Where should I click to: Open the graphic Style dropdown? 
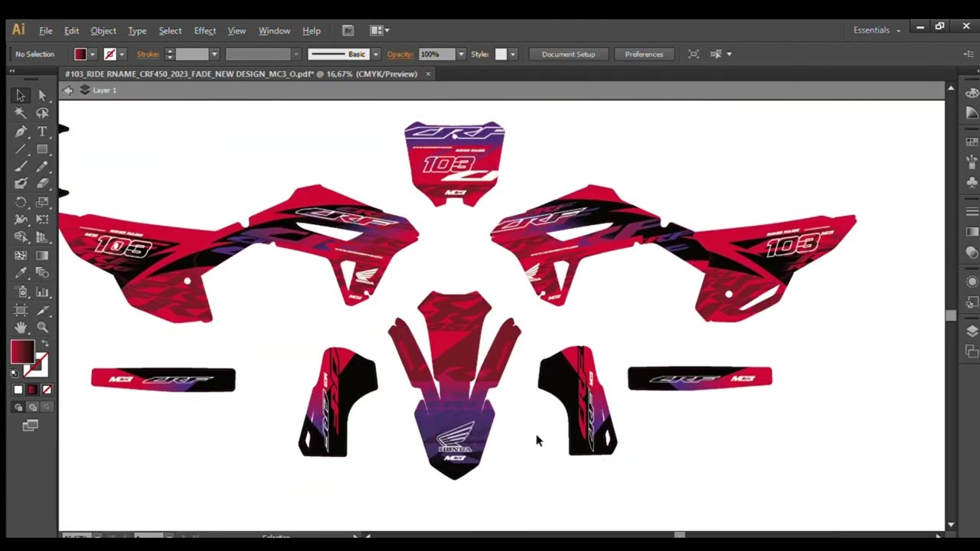point(512,54)
